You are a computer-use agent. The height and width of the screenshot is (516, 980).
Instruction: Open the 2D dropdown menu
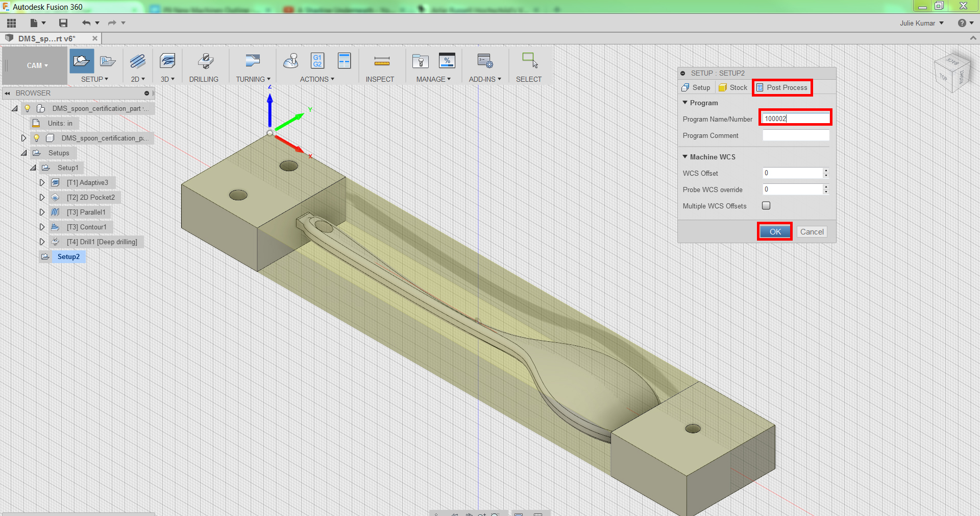coord(138,79)
